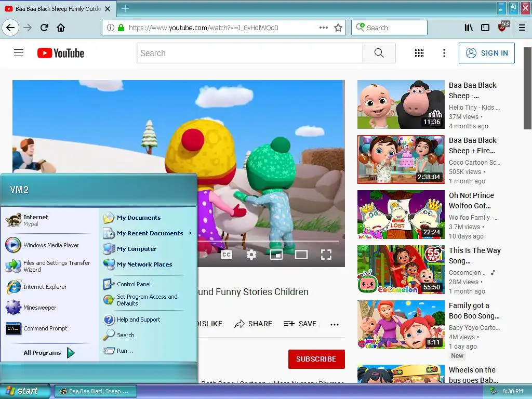Screen dimensions: 532x399
Task: Launch Files and Settings Transfer Wizard
Action: (47, 266)
